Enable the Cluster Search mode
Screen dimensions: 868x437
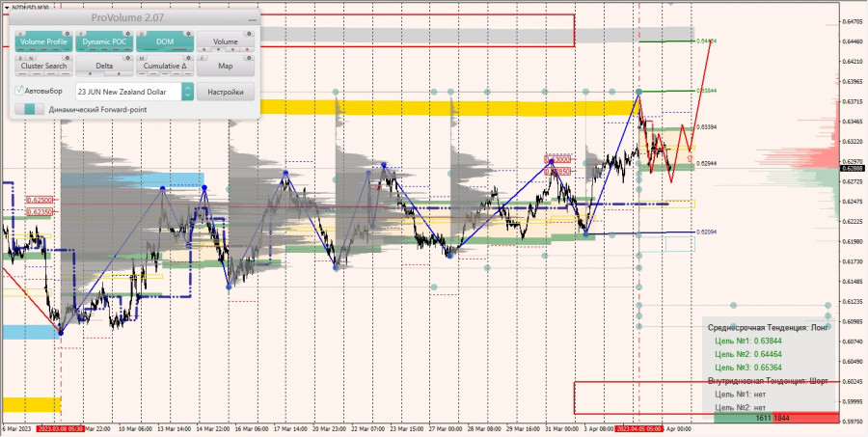click(x=43, y=67)
